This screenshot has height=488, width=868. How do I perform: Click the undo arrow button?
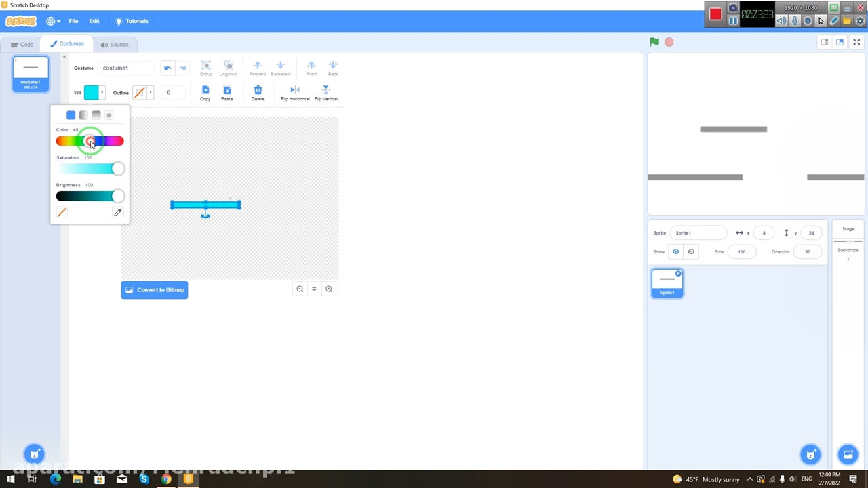point(167,68)
